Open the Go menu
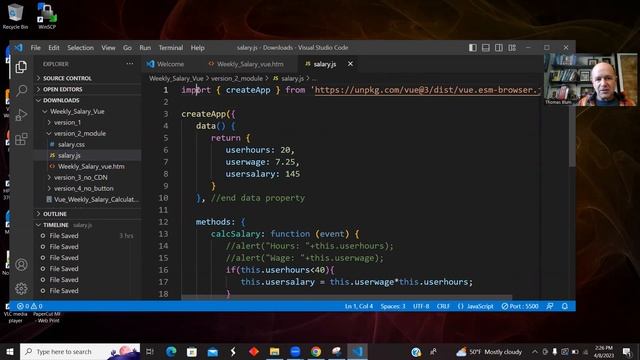The image size is (640, 360). click(127, 48)
